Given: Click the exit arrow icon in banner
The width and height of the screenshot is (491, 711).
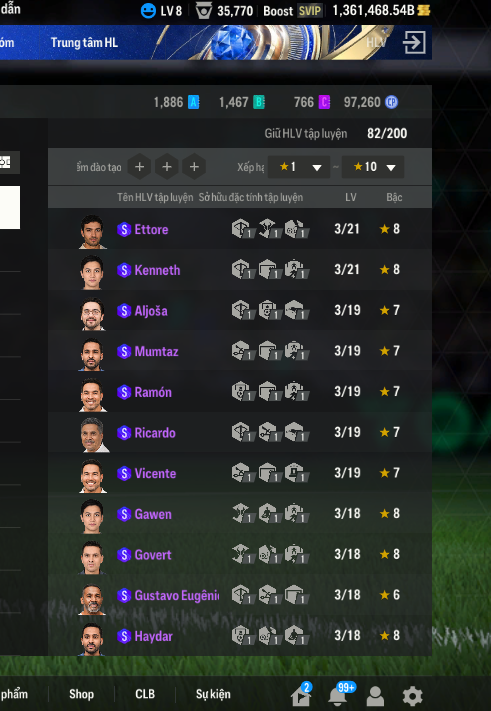Looking at the screenshot, I should [414, 43].
